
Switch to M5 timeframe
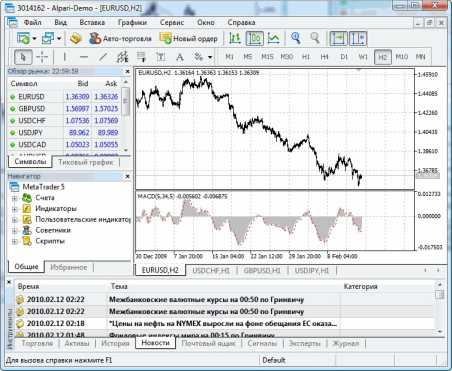pyautogui.click(x=248, y=57)
